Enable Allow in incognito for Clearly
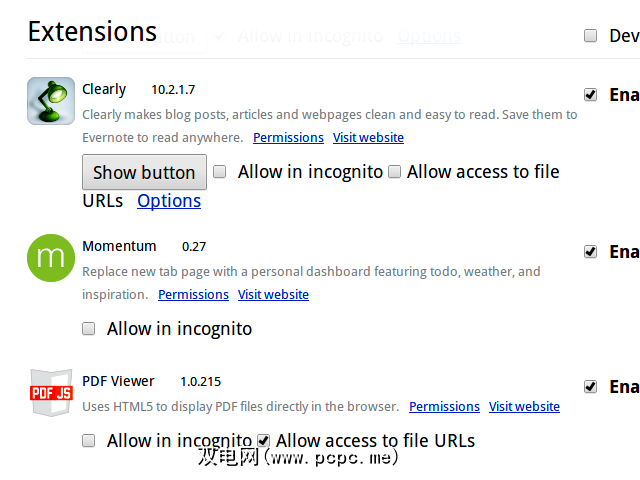640x480 pixels. [220, 172]
